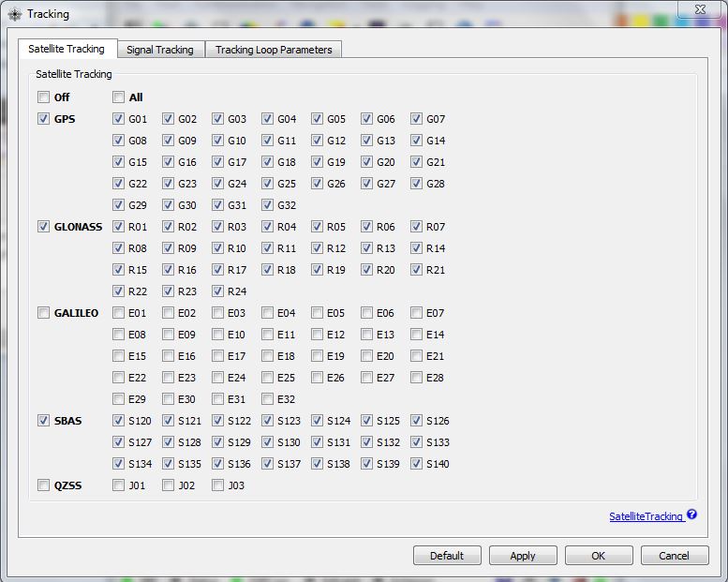The width and height of the screenshot is (728, 582).
Task: Uncheck the GPS constellation checkbox
Action: (x=43, y=119)
